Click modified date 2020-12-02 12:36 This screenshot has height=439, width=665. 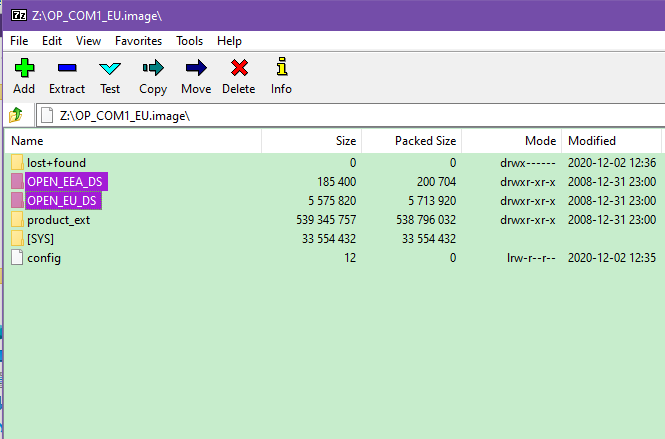pos(612,163)
